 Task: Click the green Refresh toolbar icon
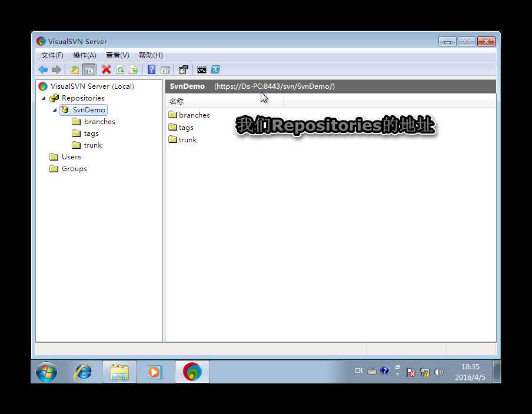click(x=120, y=70)
